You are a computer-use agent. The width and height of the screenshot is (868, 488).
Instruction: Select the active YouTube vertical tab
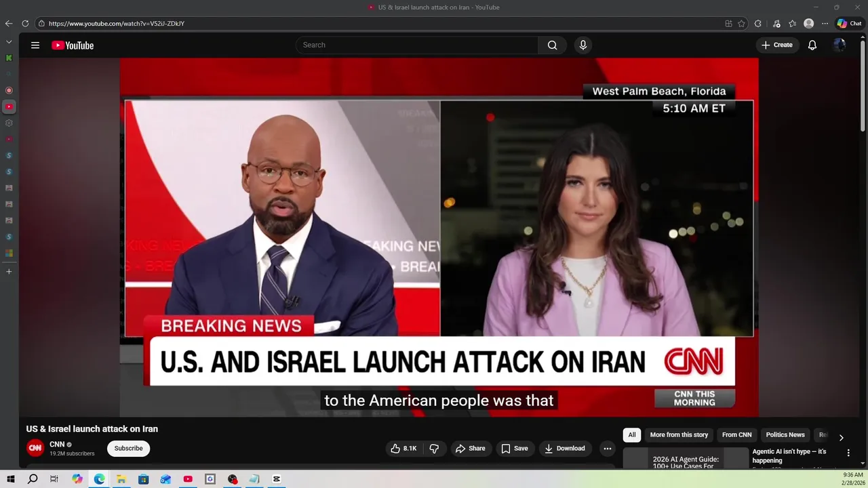(x=9, y=106)
